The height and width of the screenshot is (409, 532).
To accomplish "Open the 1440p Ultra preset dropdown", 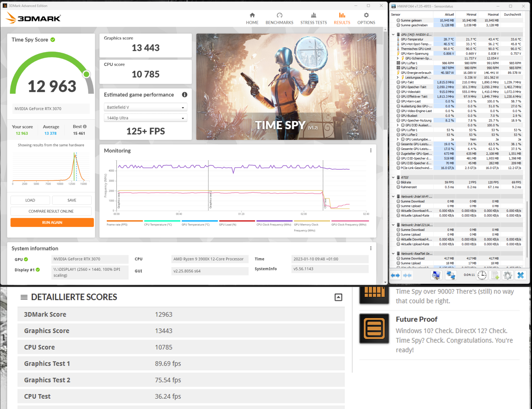I will 145,118.
